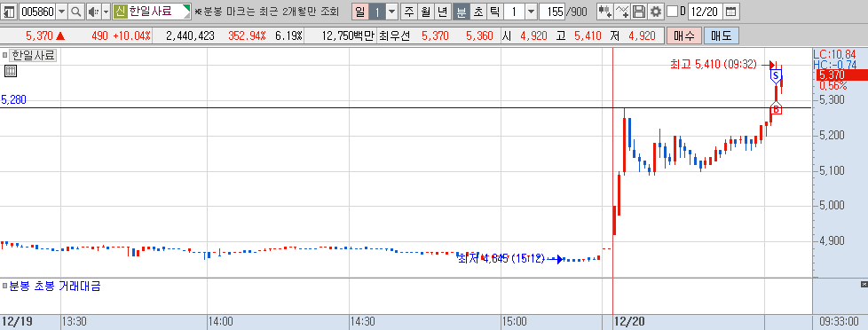Click the 한일사료 chart legend label

click(33, 55)
